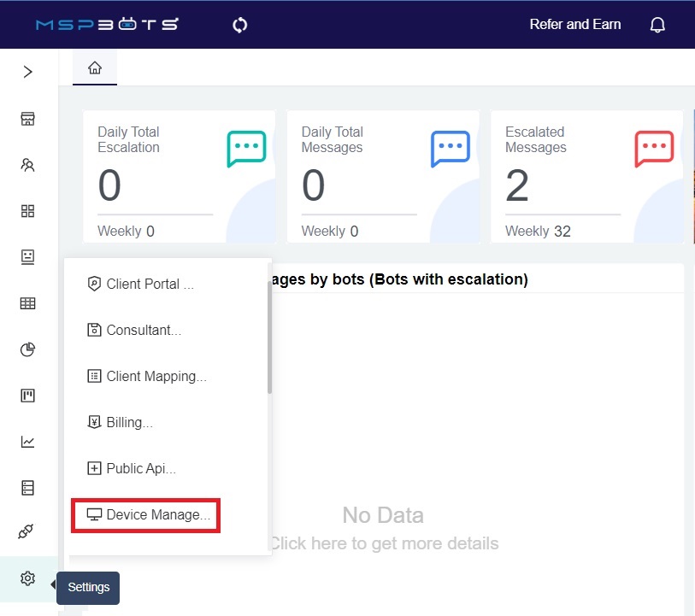Open the Datasets table icon
The image size is (695, 616).
click(x=27, y=303)
